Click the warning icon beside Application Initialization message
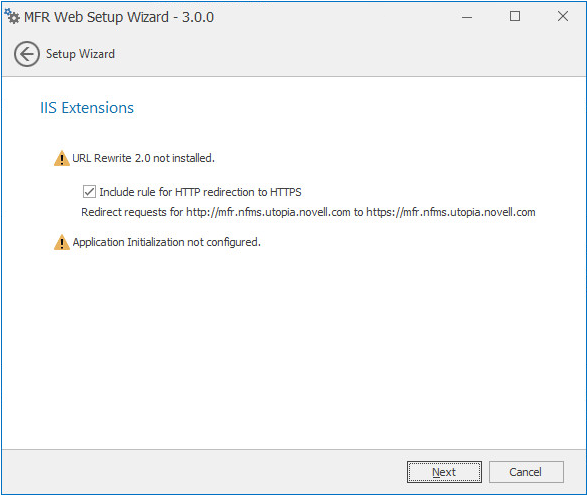Screen dimensions: 588x496 point(62,242)
